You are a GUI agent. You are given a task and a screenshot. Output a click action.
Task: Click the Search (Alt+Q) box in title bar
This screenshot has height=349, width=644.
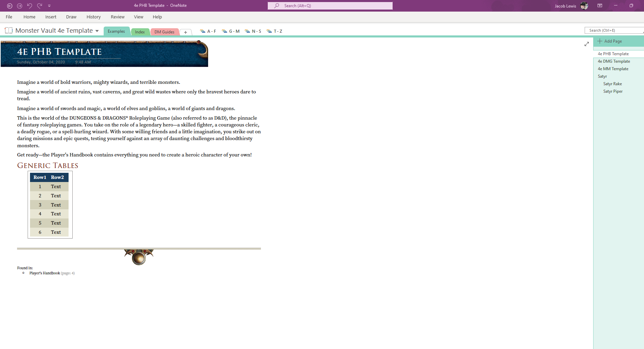coord(330,6)
